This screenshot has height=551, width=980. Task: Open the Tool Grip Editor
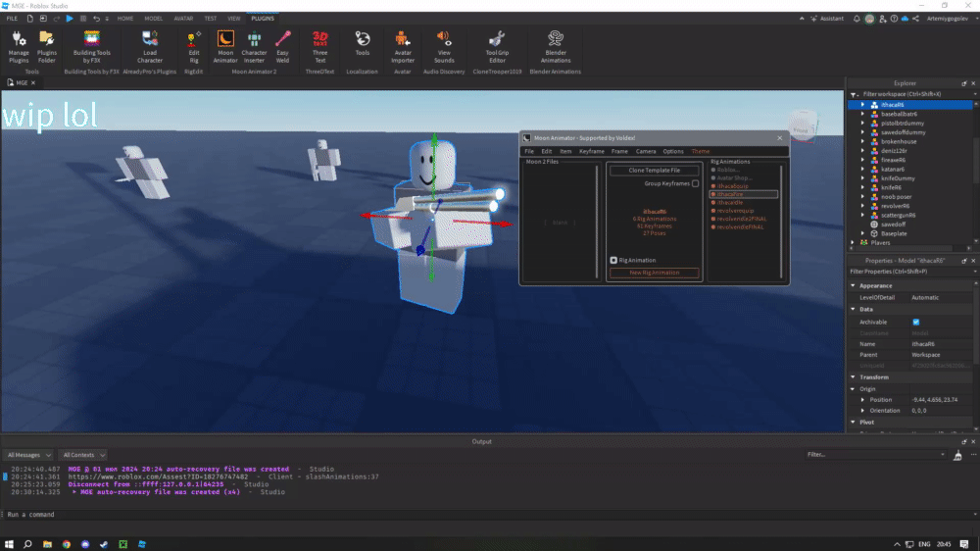click(497, 47)
